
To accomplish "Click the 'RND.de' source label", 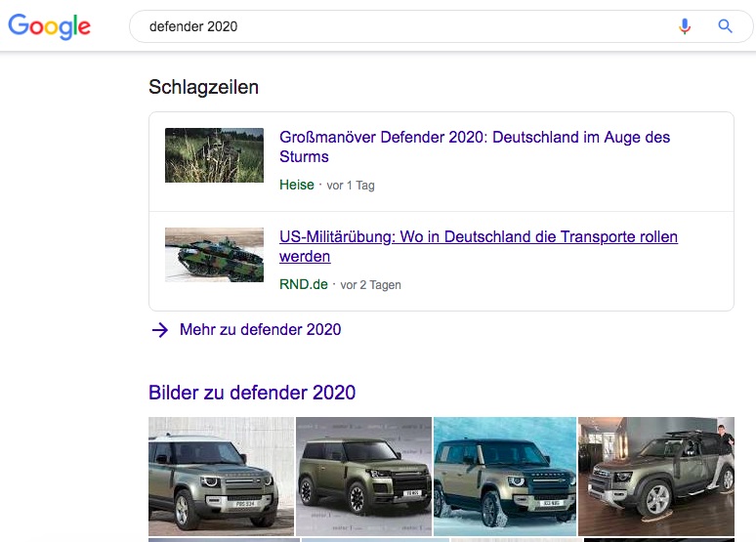I will (303, 284).
